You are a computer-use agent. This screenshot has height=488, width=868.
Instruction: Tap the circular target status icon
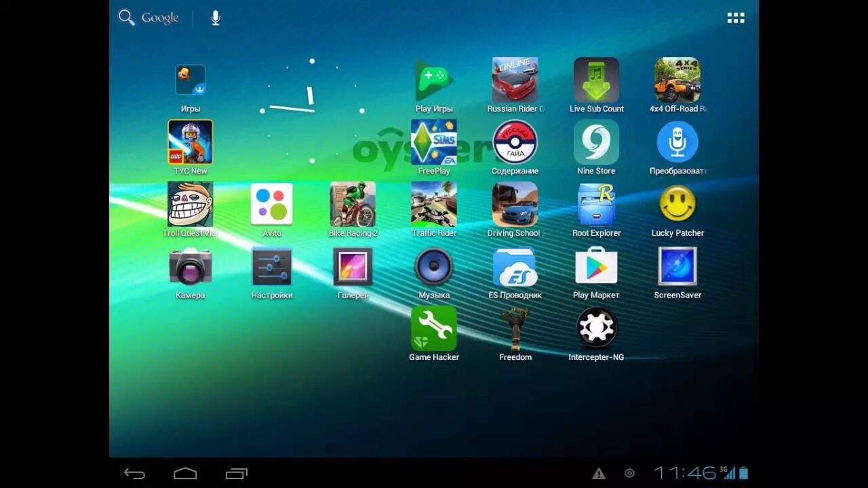pos(630,474)
